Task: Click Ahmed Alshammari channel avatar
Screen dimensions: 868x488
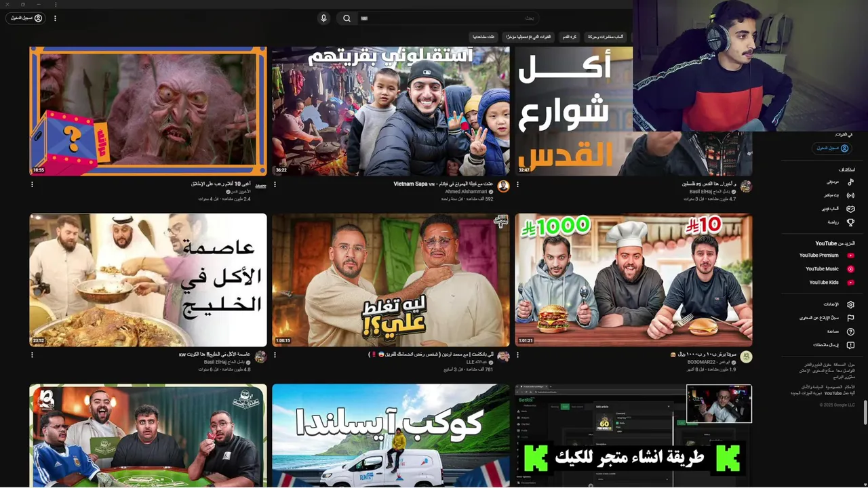Action: (x=503, y=186)
